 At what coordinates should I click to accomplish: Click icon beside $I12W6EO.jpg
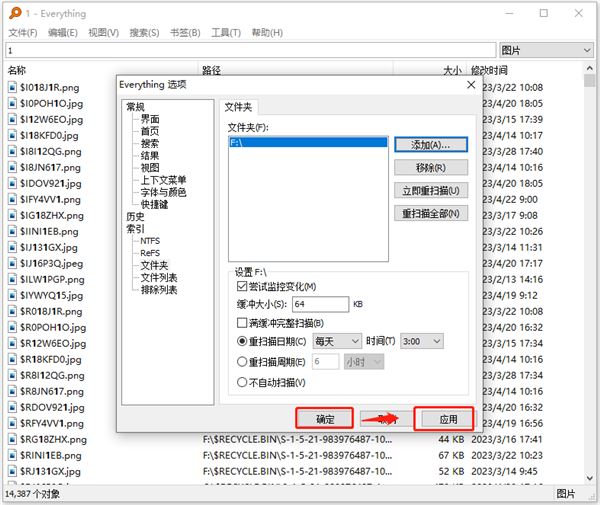tap(13, 120)
